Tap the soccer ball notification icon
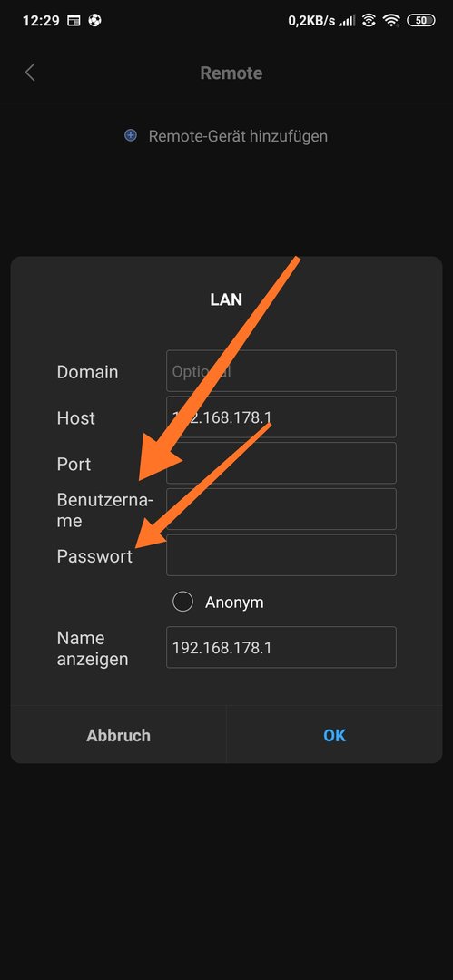 point(94,21)
